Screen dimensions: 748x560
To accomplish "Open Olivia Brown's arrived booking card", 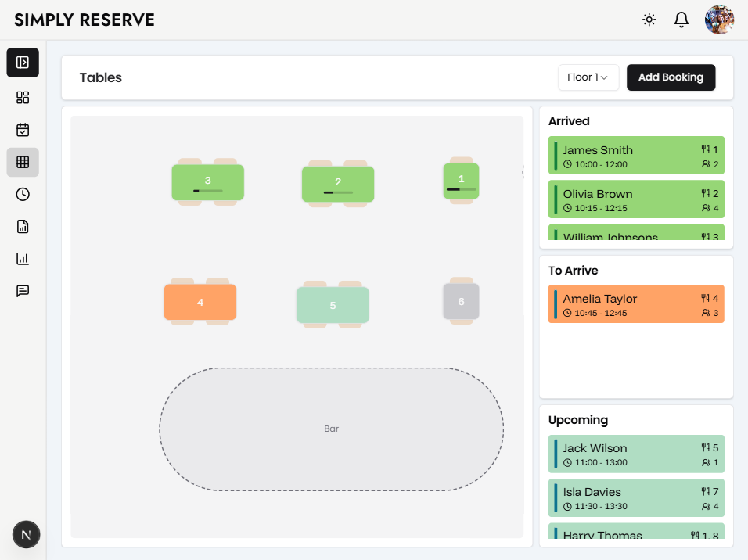I will click(636, 199).
